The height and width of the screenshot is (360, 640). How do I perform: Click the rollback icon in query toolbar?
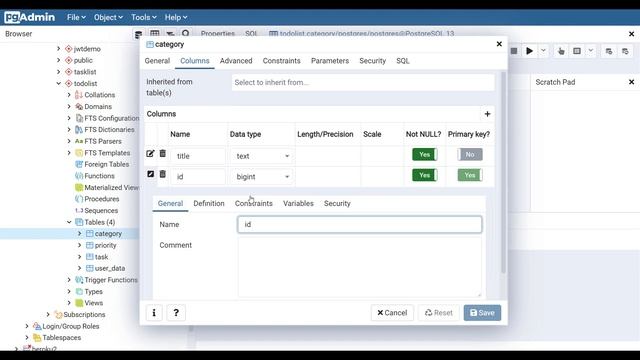coord(625,51)
